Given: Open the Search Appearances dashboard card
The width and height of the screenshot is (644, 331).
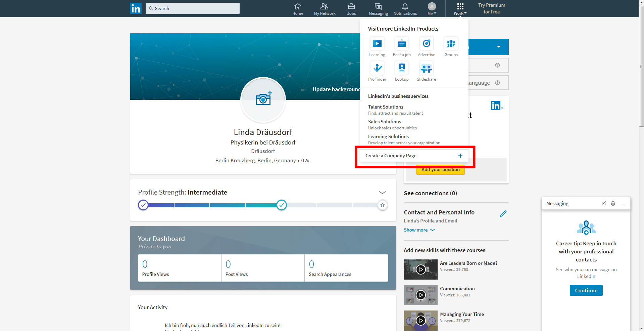Looking at the screenshot, I should coord(346,268).
